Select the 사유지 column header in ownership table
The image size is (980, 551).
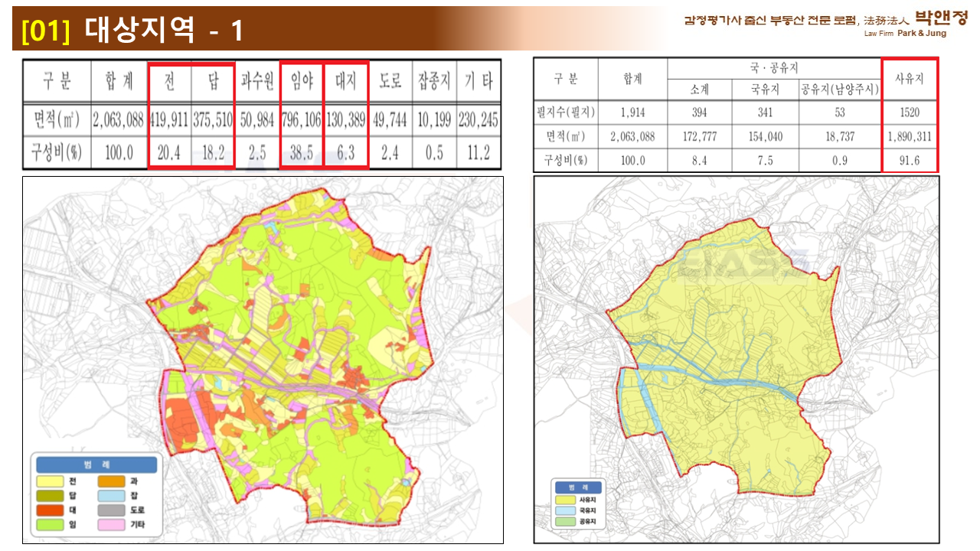(910, 79)
